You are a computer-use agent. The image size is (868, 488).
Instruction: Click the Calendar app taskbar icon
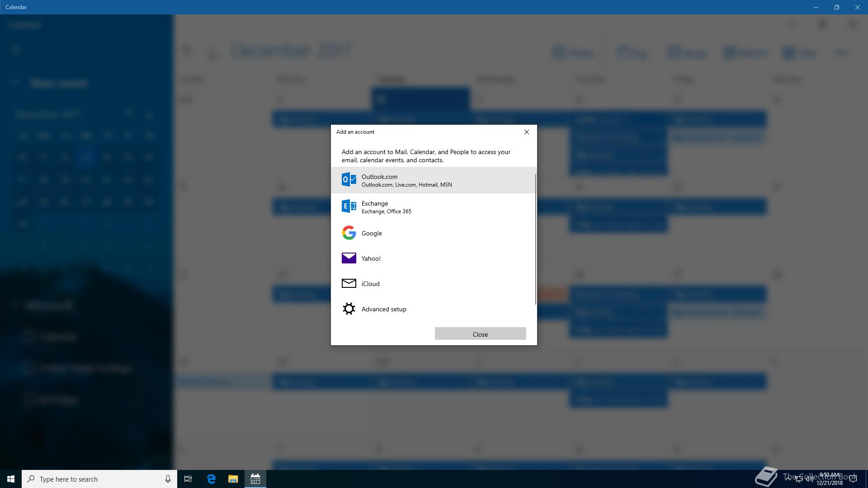click(255, 479)
